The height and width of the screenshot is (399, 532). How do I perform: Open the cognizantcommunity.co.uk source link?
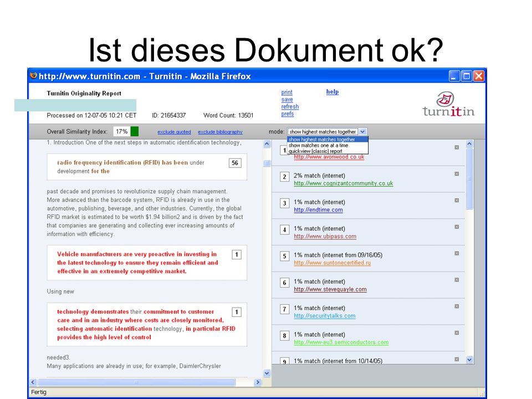coord(344,183)
